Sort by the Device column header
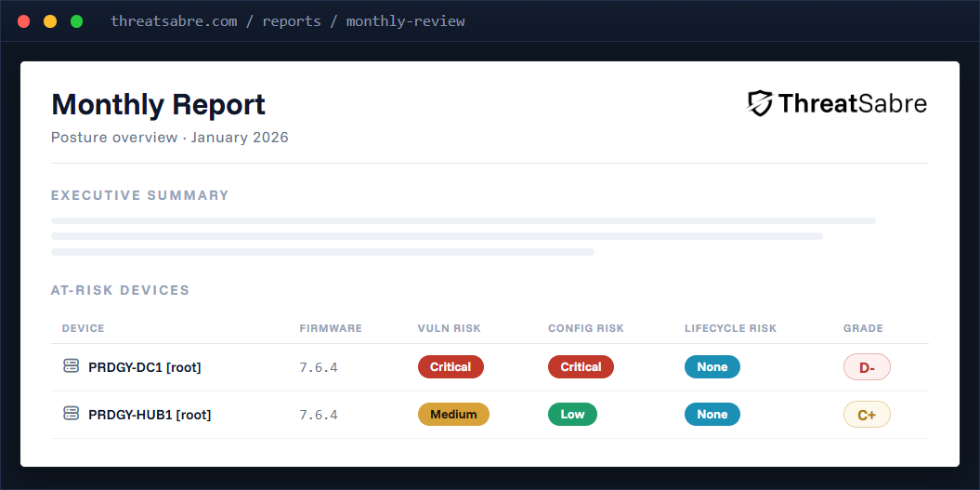This screenshot has width=980, height=490. pyautogui.click(x=83, y=328)
